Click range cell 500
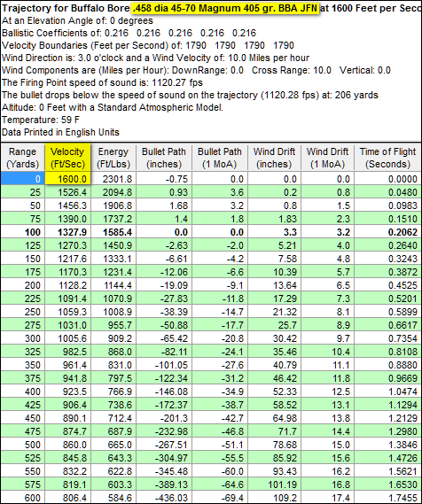The image size is (422, 504). [22, 445]
